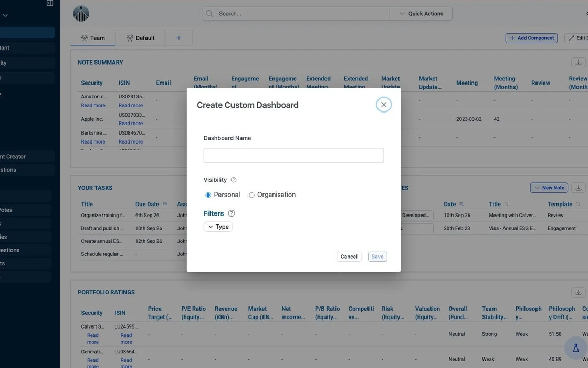Sort tasks by the Due Date icon
The height and width of the screenshot is (368, 588).
pos(165,205)
